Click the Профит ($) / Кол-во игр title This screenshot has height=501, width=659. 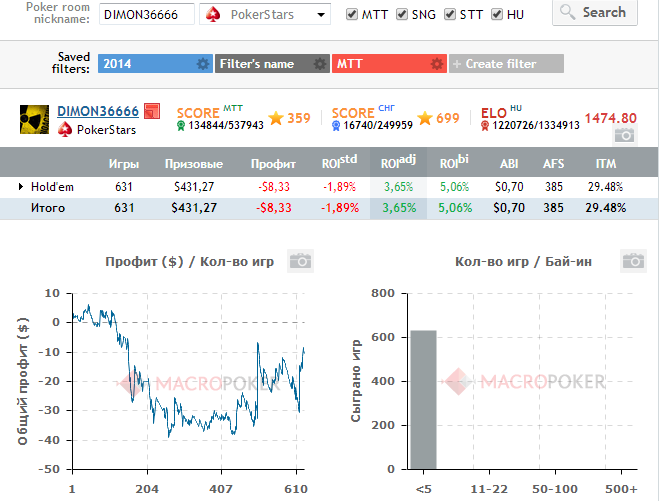(190, 261)
